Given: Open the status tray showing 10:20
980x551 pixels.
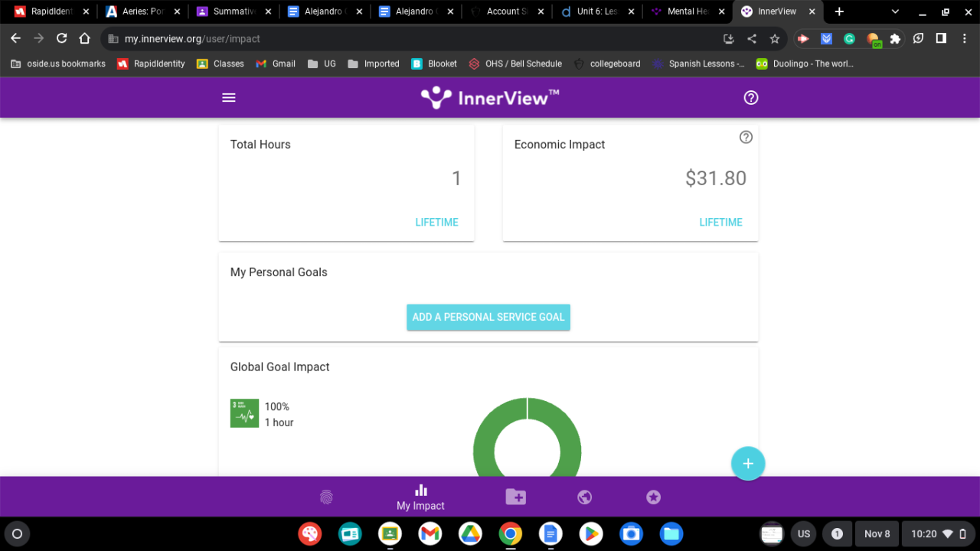Looking at the screenshot, I should [x=937, y=533].
